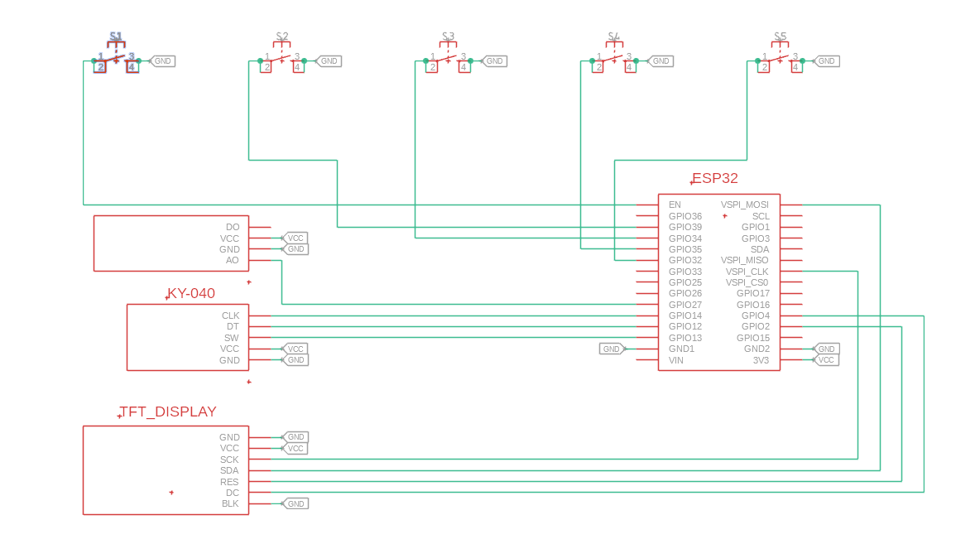Viewport: 980px width, 544px height.
Task: Click the GPIO2 pin label
Action: pos(756,326)
